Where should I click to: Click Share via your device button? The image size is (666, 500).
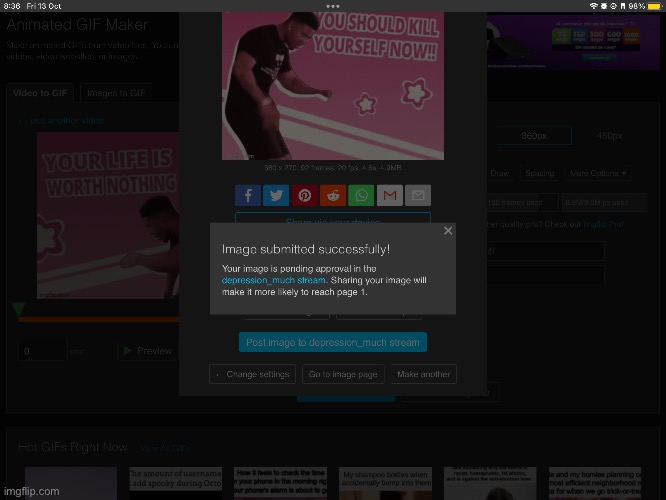click(333, 220)
